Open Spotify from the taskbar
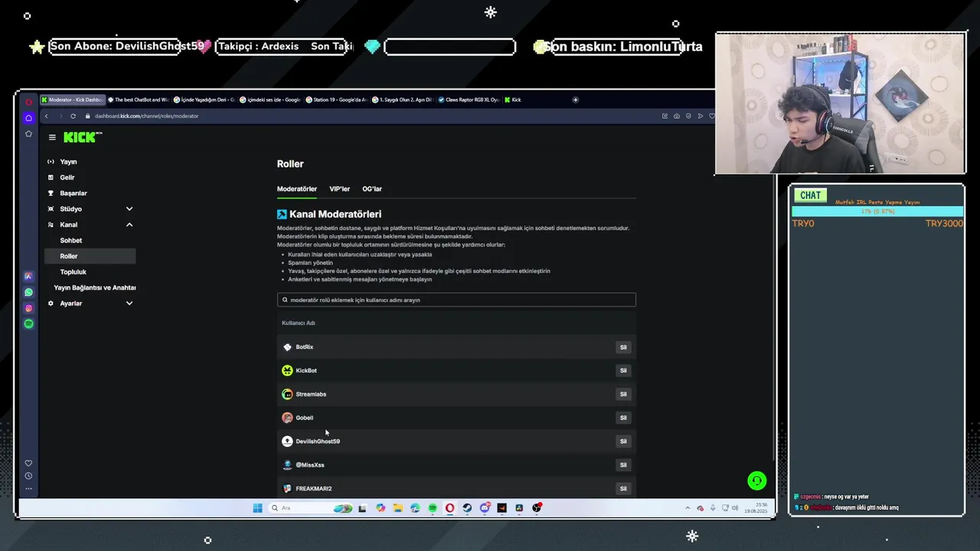This screenshot has width=980, height=551. [433, 507]
